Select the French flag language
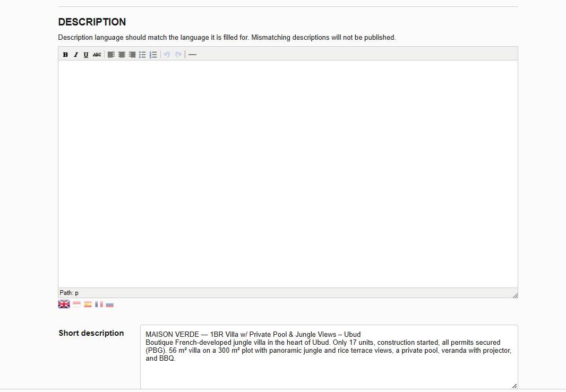 [x=99, y=304]
